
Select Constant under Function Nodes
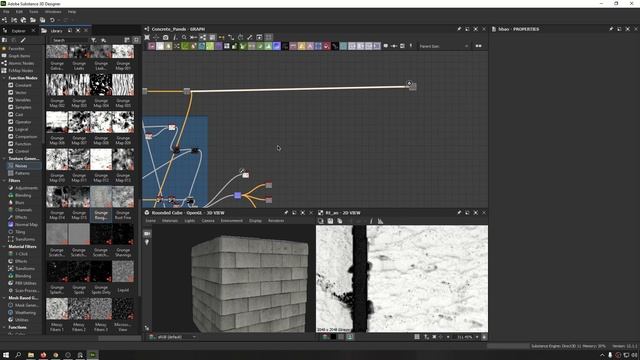coord(23,85)
